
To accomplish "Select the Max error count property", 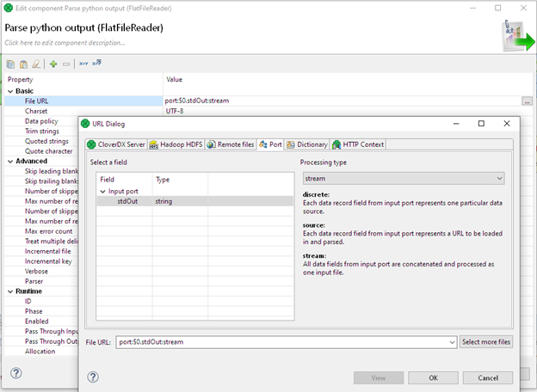I will tap(49, 231).
